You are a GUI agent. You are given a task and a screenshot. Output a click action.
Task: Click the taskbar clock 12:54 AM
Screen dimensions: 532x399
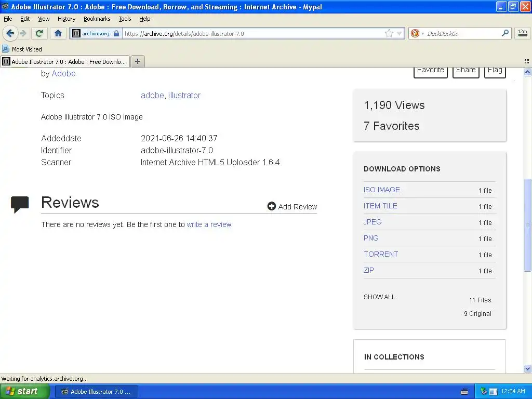[x=513, y=392]
